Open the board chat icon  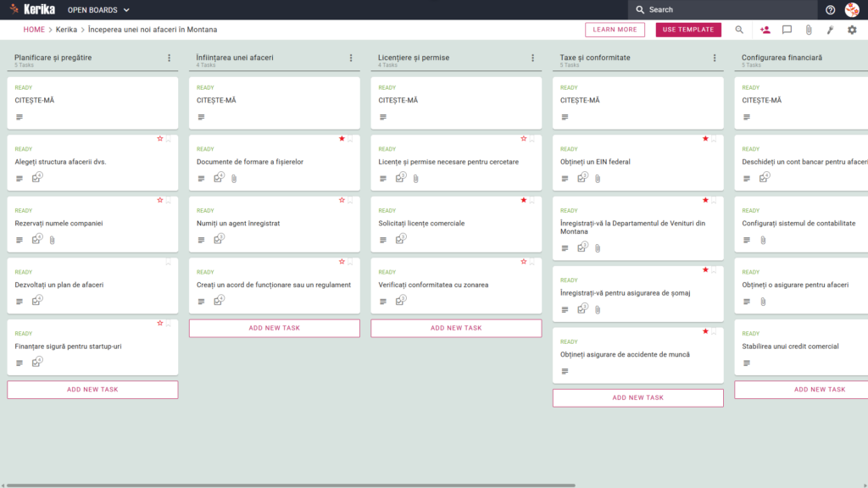pyautogui.click(x=787, y=30)
